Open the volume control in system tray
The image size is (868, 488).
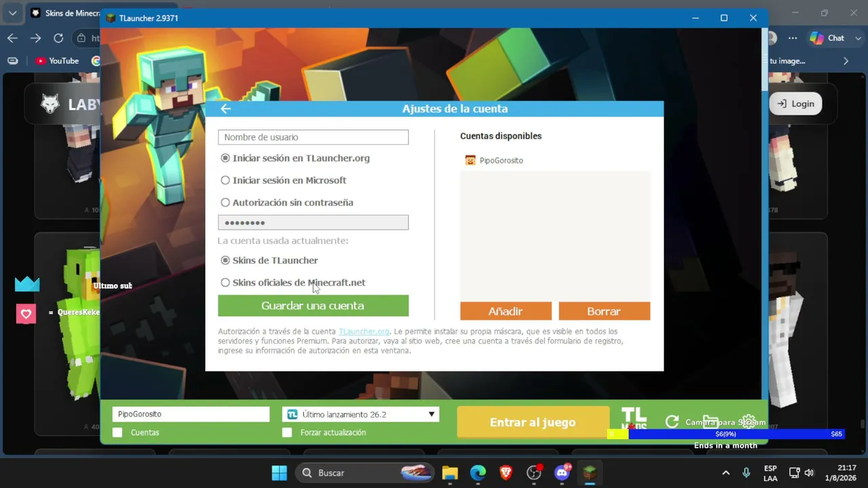(808, 472)
